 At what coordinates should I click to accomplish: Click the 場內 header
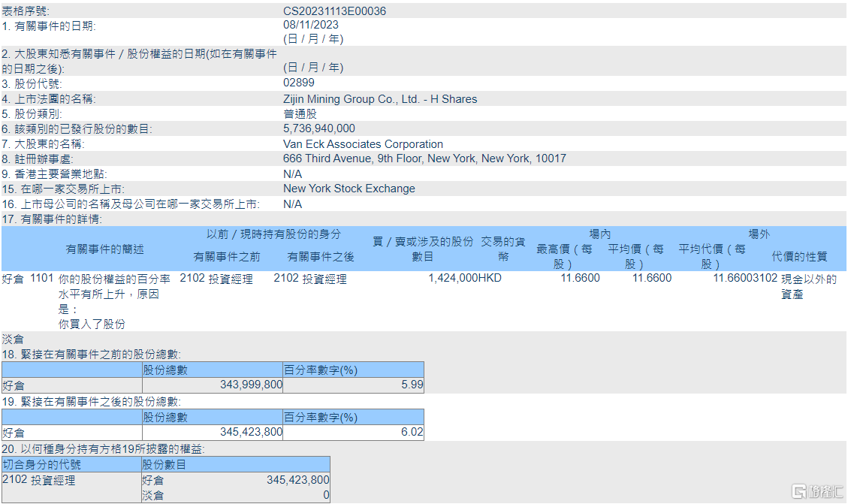click(x=600, y=234)
